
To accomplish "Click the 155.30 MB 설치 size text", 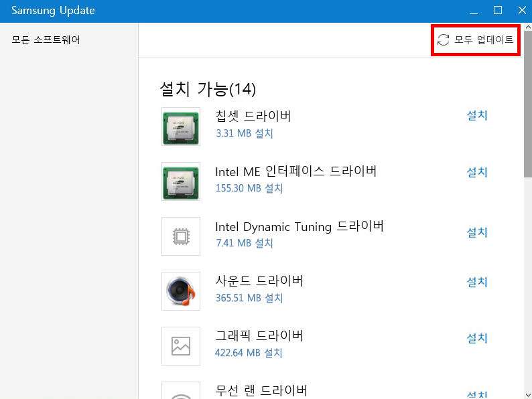I will tap(249, 188).
